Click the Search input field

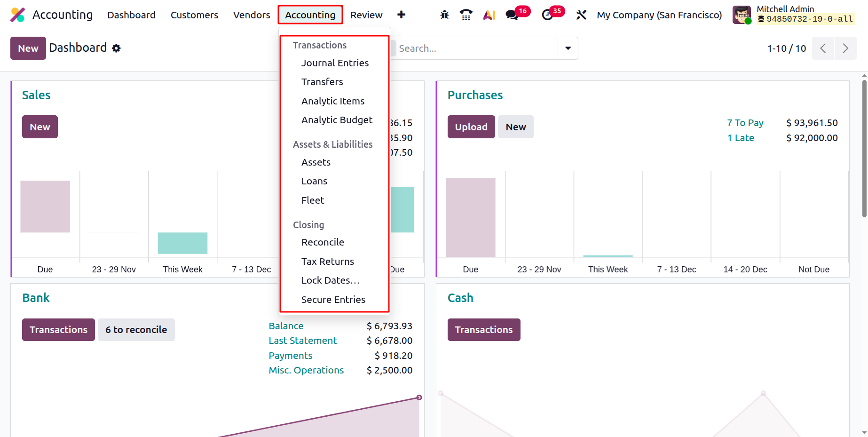[x=475, y=48]
